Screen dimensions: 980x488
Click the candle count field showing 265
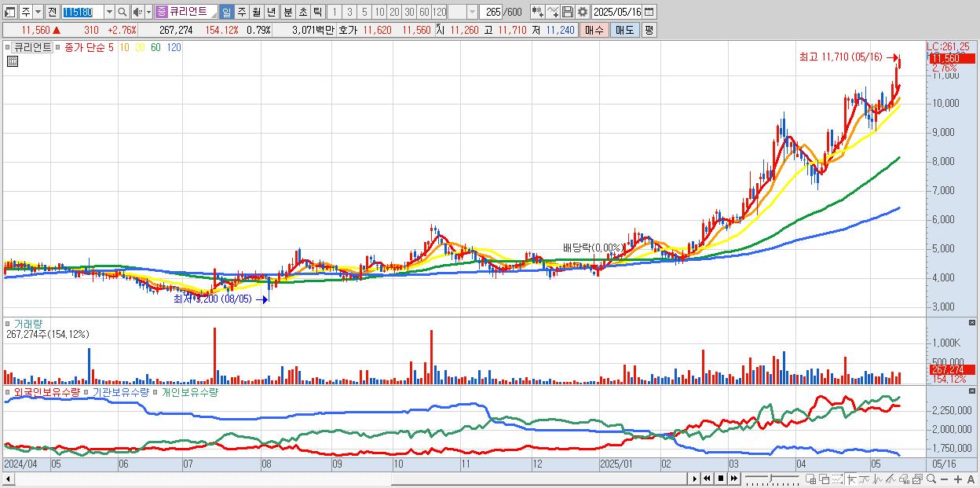(x=491, y=12)
